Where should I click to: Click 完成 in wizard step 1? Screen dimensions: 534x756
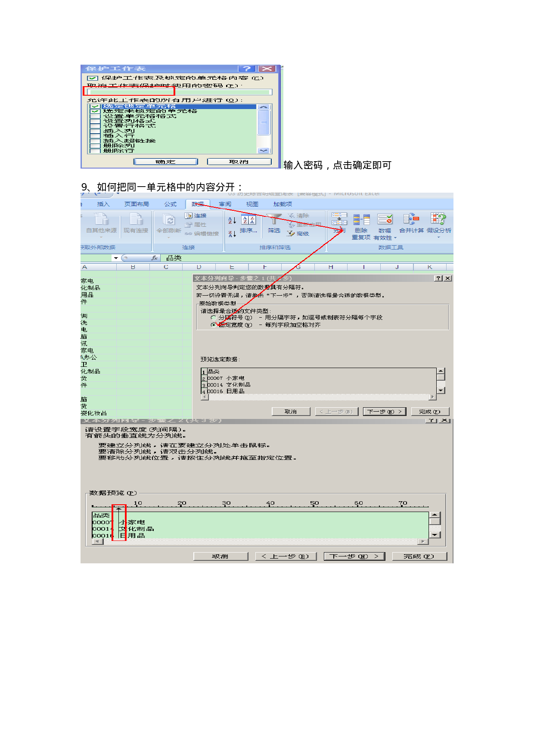click(x=430, y=412)
